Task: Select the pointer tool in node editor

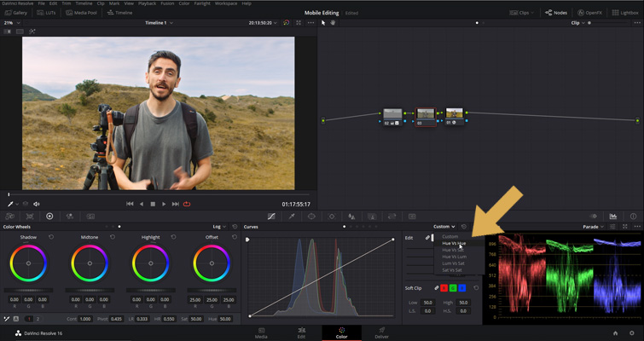Action: coord(323,23)
